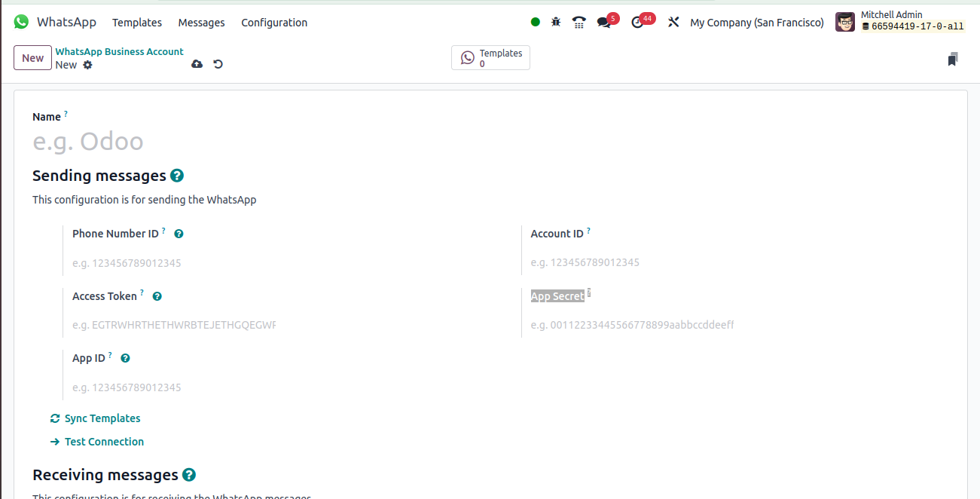Click the bookmark icon at top right

click(952, 60)
